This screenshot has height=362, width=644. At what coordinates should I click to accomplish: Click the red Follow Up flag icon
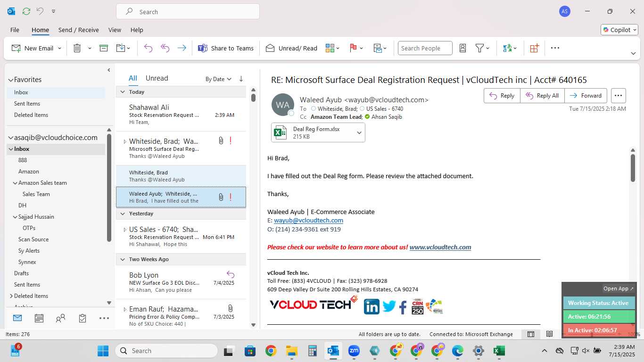coord(353,48)
